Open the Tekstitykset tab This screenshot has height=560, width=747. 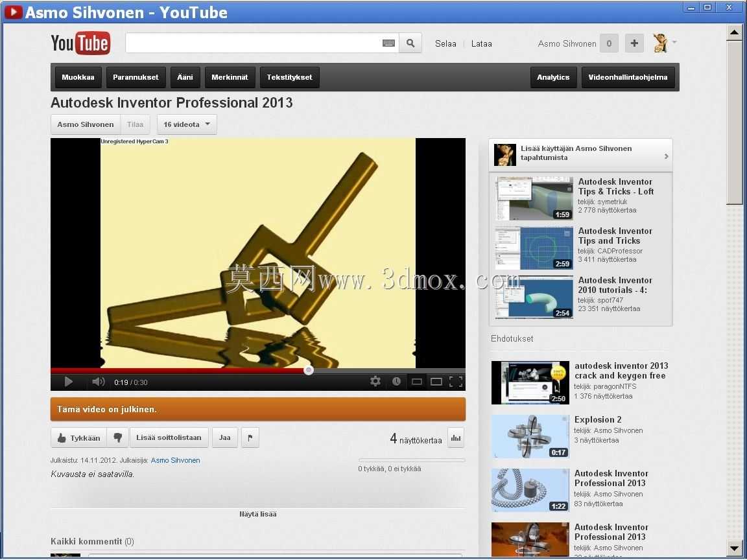(x=289, y=77)
